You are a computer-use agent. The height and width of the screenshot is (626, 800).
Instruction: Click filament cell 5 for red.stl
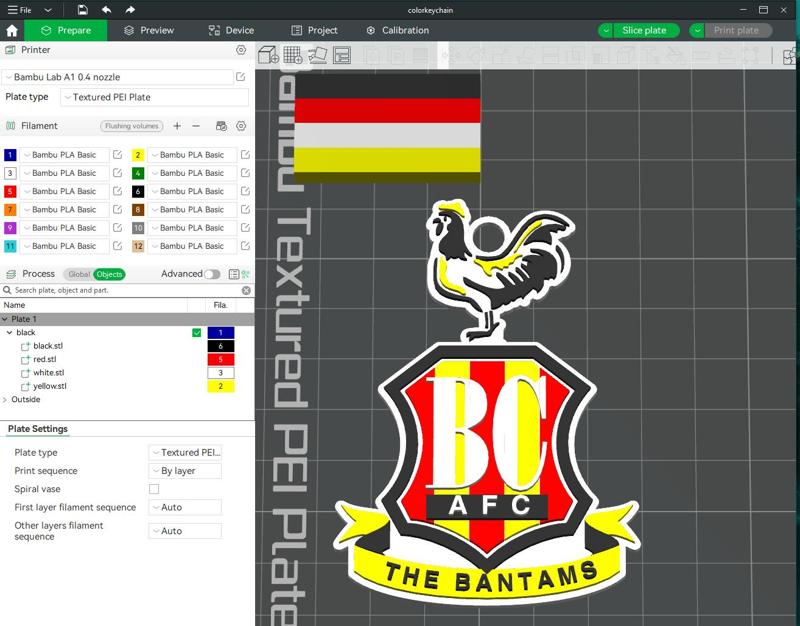pyautogui.click(x=221, y=359)
